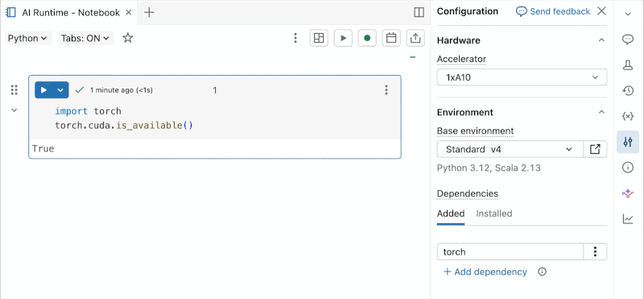Viewport: 644px width, 299px height.
Task: Click the 'True' cell output
Action: [x=43, y=149]
